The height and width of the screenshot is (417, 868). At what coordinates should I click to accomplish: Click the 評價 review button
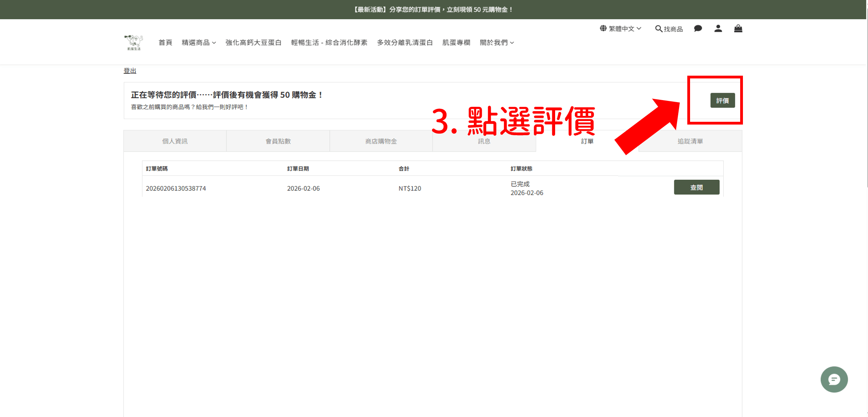click(723, 101)
